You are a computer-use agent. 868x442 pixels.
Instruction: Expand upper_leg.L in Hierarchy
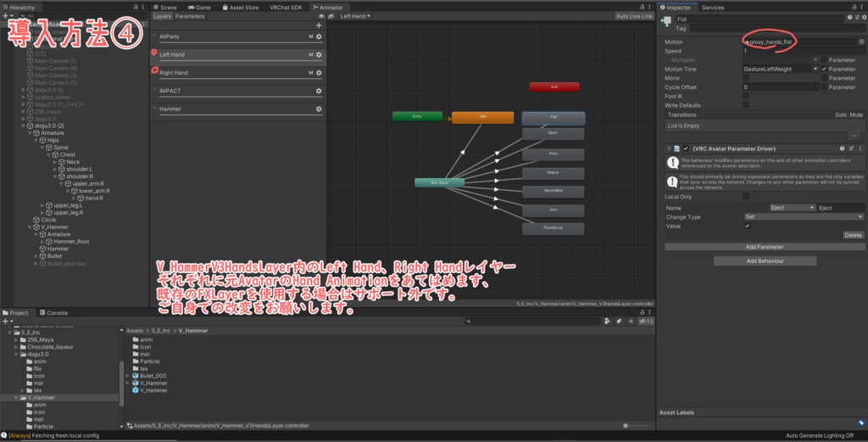(x=42, y=205)
